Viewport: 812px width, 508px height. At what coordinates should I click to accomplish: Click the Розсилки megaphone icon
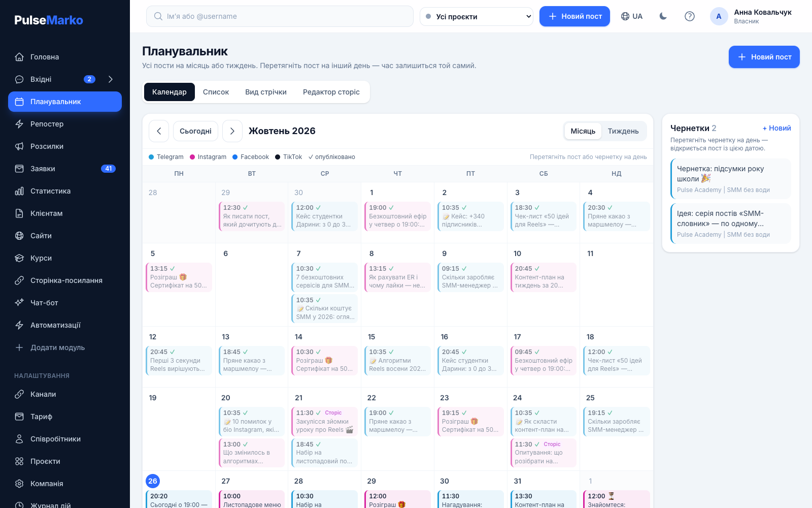(19, 146)
